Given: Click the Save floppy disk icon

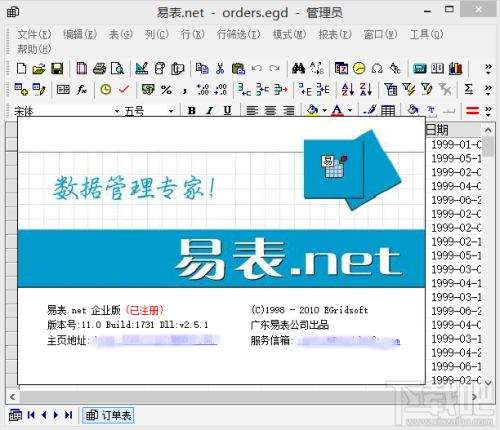Looking at the screenshot, I should [x=57, y=69].
